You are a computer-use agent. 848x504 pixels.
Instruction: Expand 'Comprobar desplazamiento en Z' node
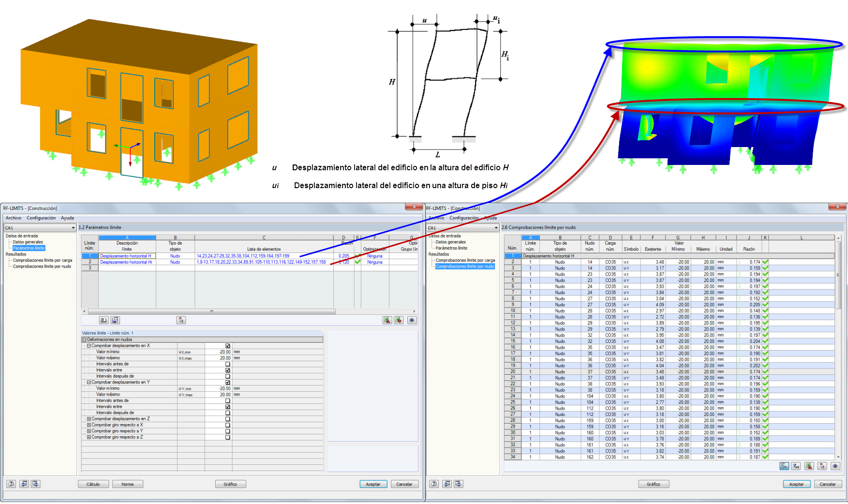pyautogui.click(x=89, y=419)
